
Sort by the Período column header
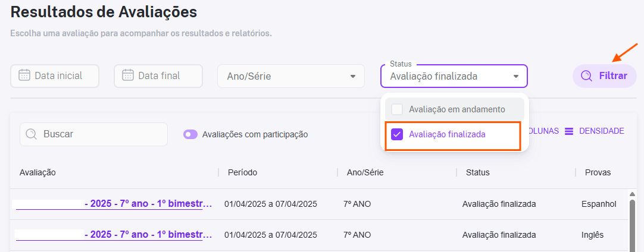pyautogui.click(x=242, y=172)
